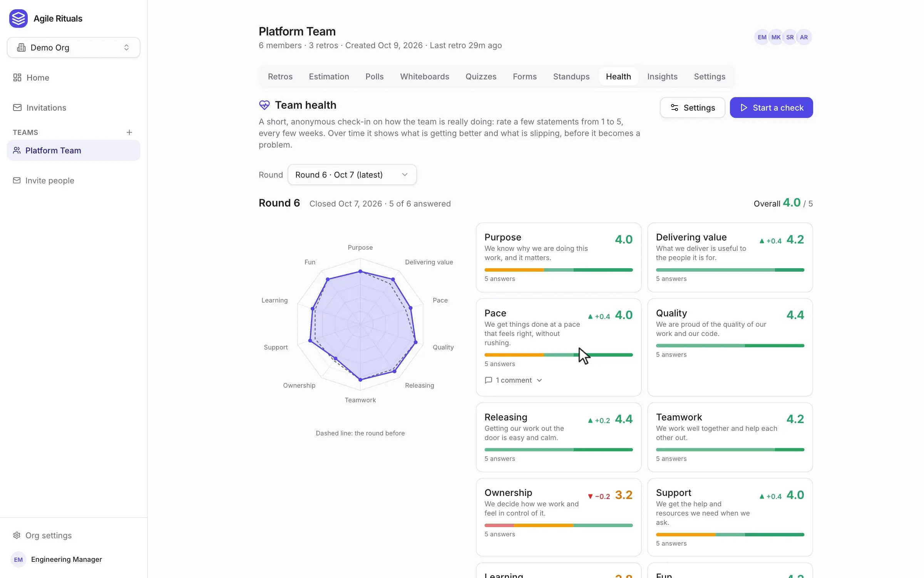The height and width of the screenshot is (578, 924).
Task: Click the '−0.2' change on Ownership card
Action: [x=599, y=496]
